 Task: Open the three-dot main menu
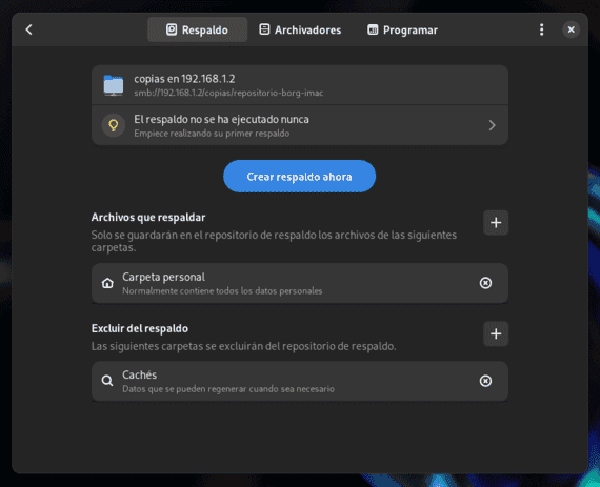[x=541, y=29]
